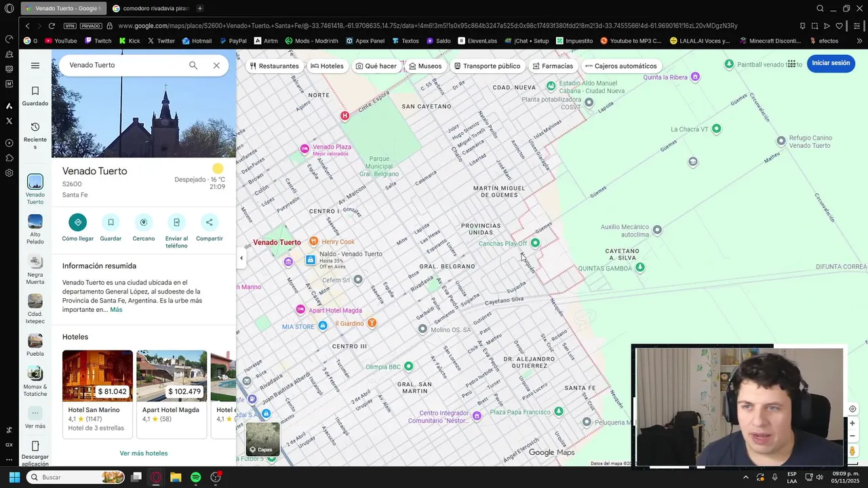This screenshot has height=488, width=868.
Task: Click the search magnifier icon
Action: (193, 65)
